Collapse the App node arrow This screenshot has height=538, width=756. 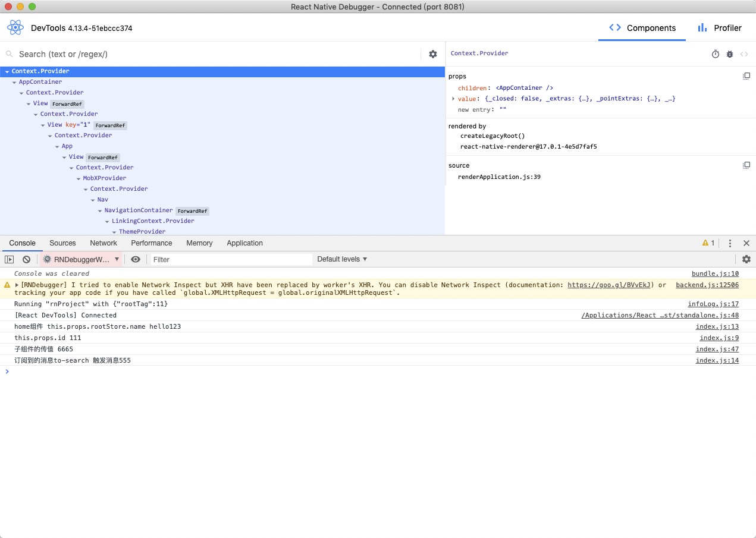tap(57, 146)
